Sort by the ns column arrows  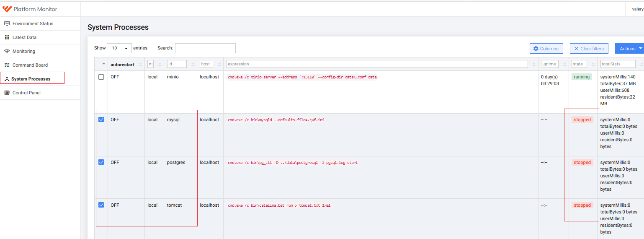tap(160, 65)
